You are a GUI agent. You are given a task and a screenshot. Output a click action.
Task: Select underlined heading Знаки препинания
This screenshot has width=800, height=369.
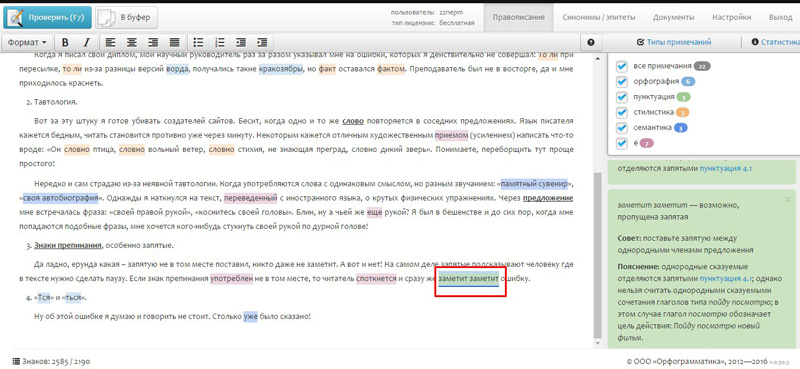coord(68,245)
